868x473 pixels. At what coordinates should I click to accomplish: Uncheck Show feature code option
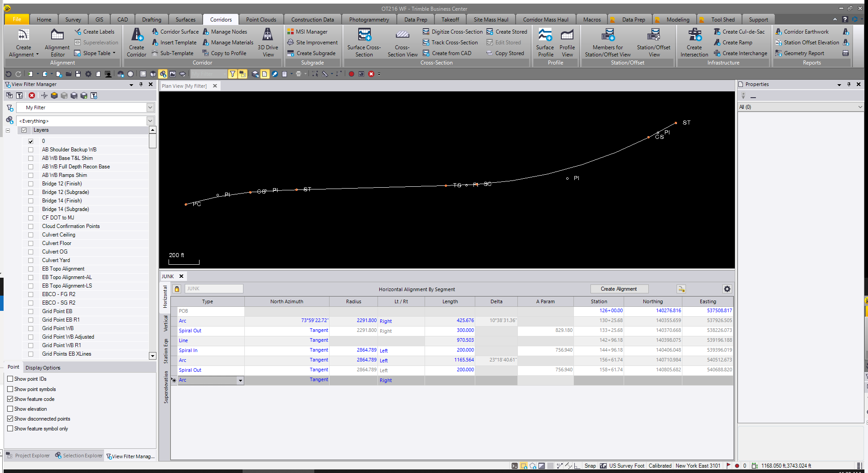point(10,399)
